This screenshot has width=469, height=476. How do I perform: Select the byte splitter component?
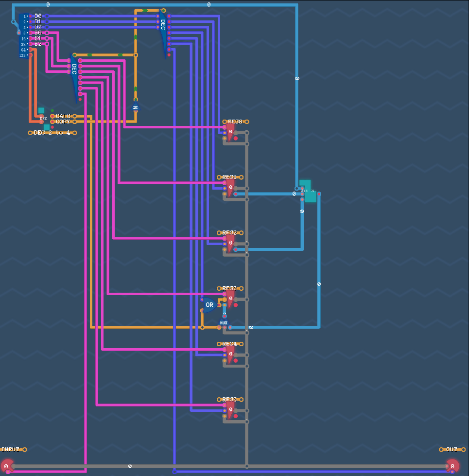point(23,35)
